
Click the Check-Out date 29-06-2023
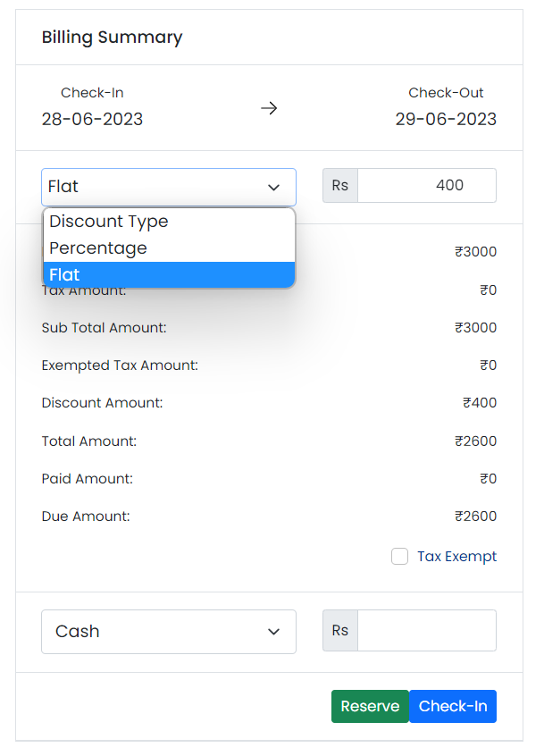tap(446, 120)
